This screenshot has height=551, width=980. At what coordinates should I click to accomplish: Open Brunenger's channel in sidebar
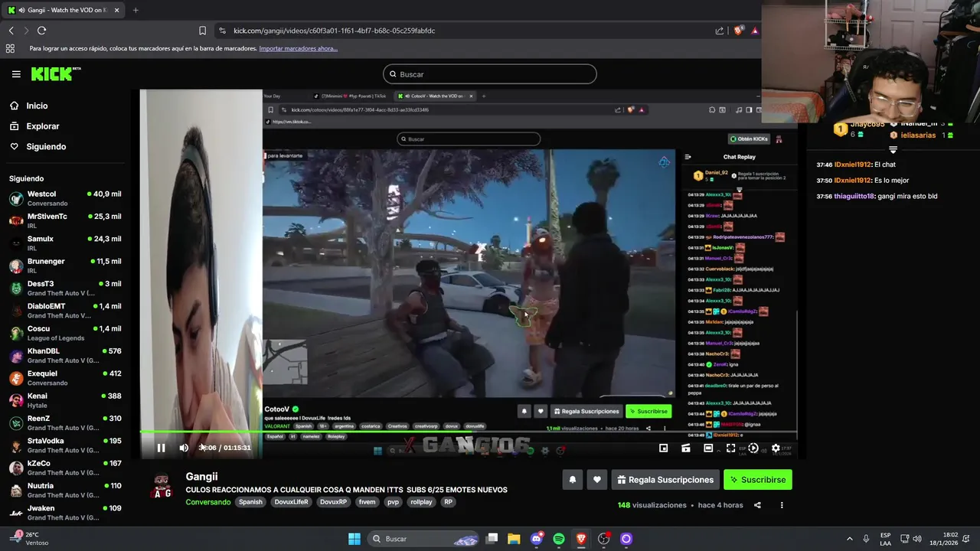[65, 266]
